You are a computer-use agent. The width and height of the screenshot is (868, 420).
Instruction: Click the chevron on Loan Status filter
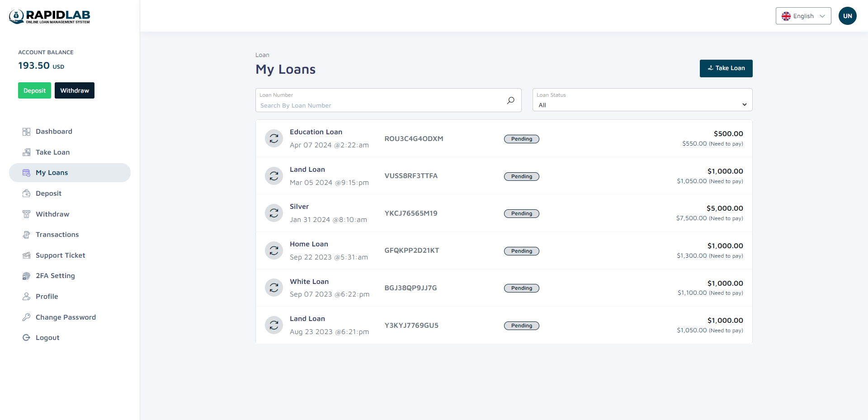744,104
